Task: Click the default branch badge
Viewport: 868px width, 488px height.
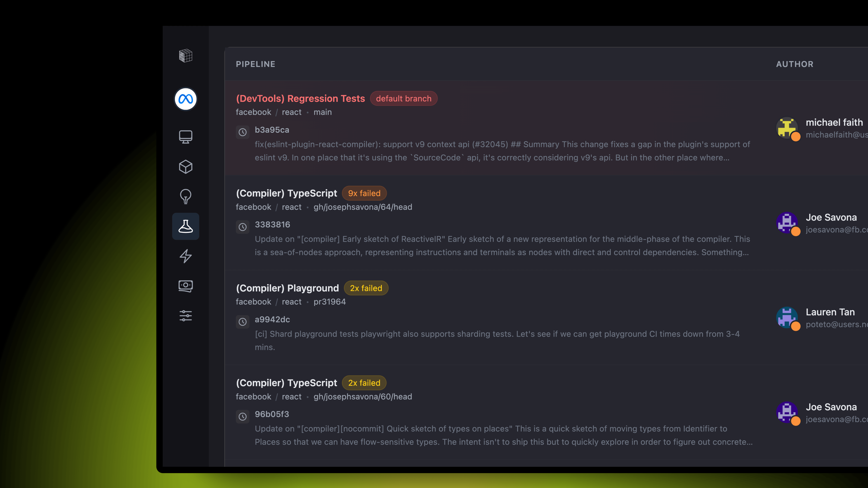Action: coord(403,99)
